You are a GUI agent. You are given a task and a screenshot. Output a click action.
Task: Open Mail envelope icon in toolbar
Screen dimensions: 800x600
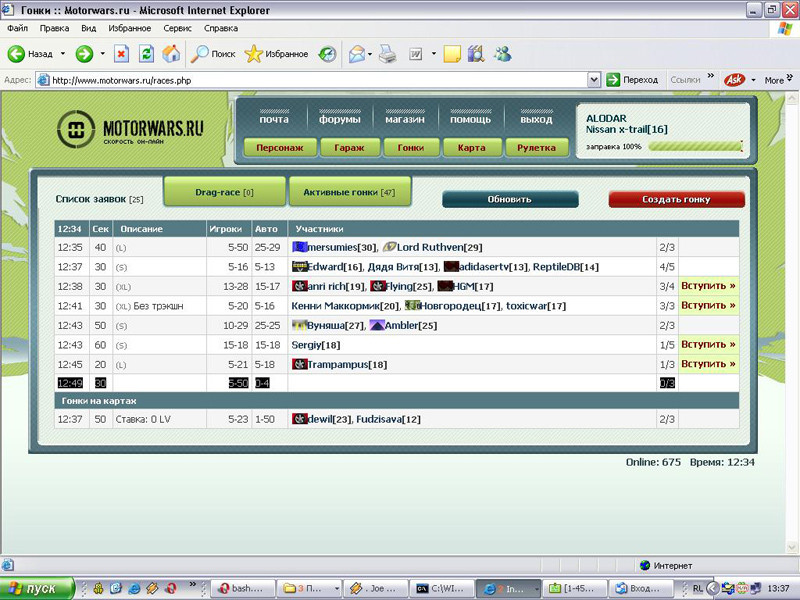[357, 54]
